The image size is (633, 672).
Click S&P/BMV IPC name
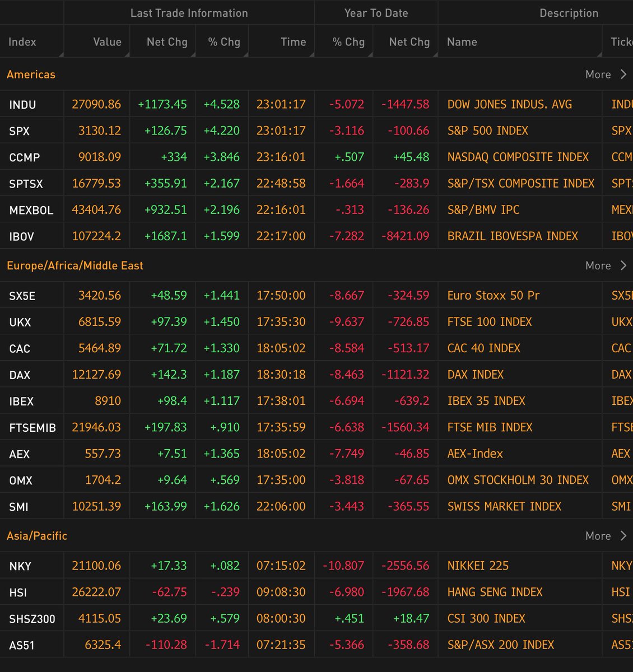point(483,209)
